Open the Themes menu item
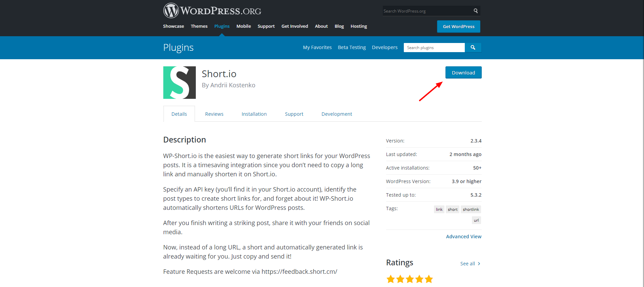 (x=199, y=26)
